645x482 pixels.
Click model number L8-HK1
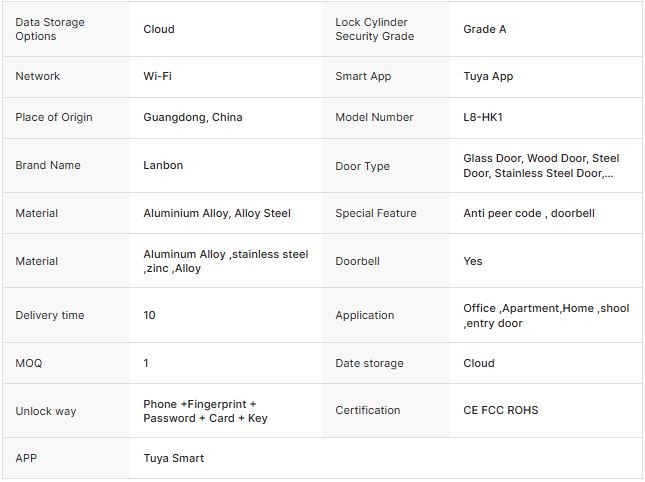[483, 117]
